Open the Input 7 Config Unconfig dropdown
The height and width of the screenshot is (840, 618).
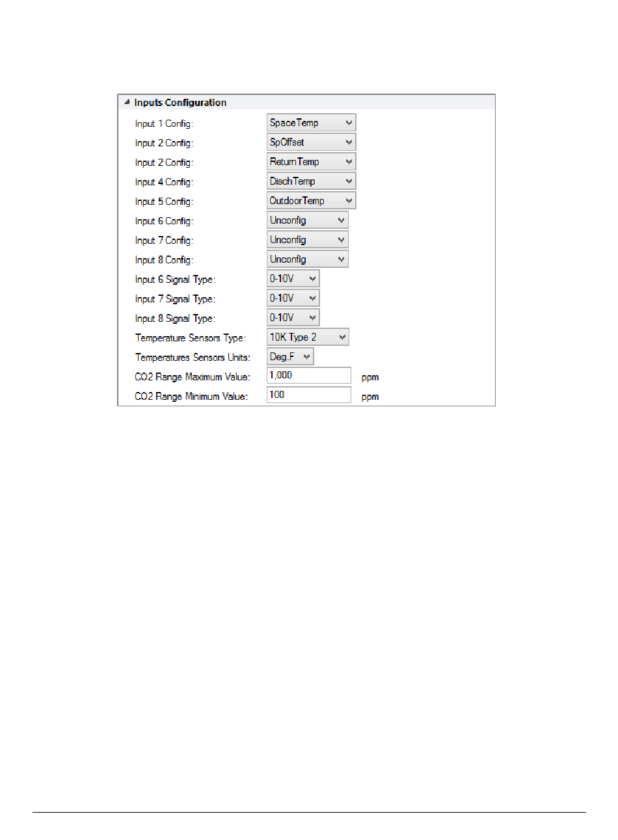[x=307, y=240]
